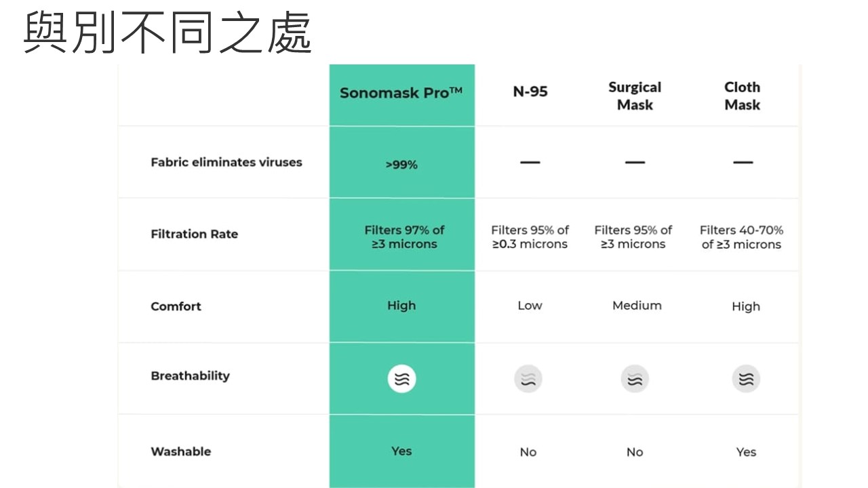The width and height of the screenshot is (868, 488).
Task: Click the Cloth Mask virus elimination dash
Action: click(743, 163)
